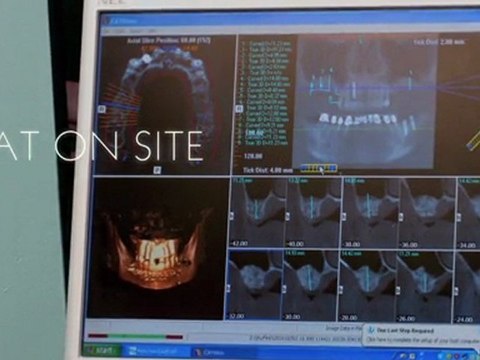Select cross-section slice labeled -36.00
The height and width of the screenshot is (360, 480).
click(427, 213)
